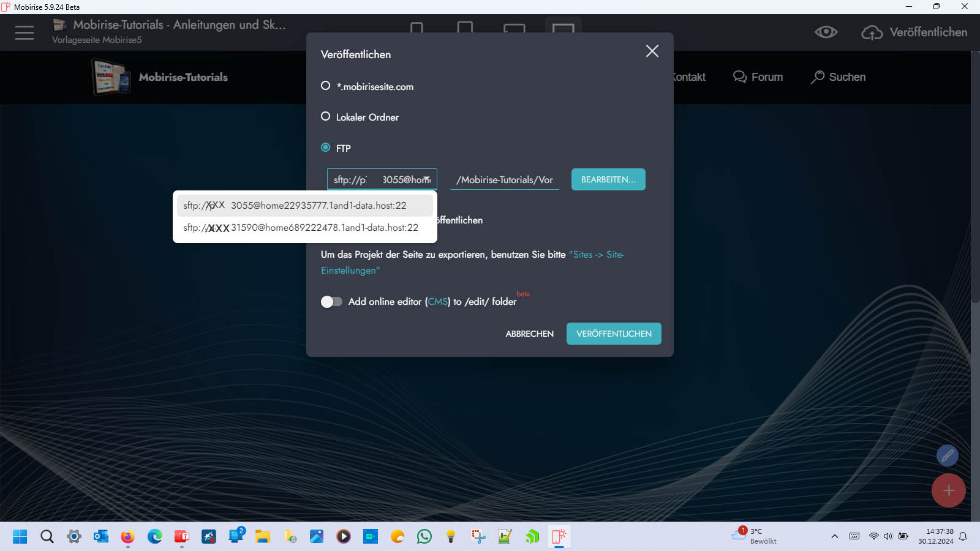
Task: Click the BEARBEITEN... button
Action: click(x=608, y=179)
